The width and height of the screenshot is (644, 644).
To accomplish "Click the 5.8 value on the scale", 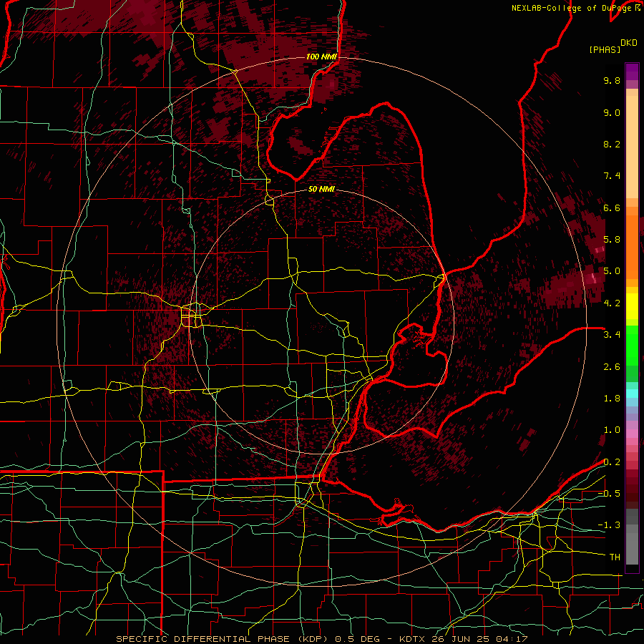I will pyautogui.click(x=612, y=240).
